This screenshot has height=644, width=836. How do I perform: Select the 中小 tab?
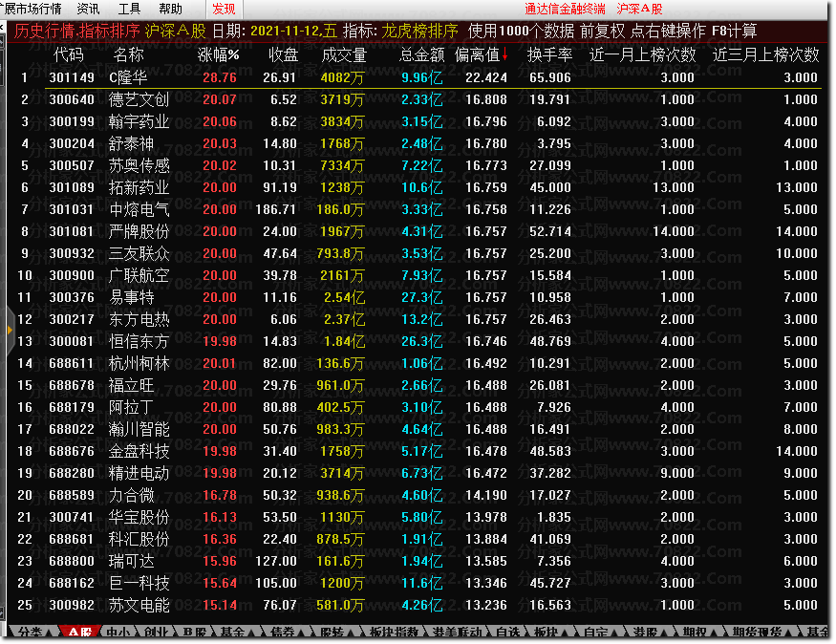(118, 633)
